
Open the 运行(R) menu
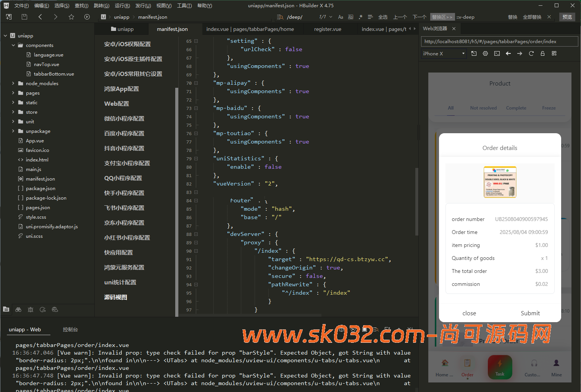tap(122, 6)
